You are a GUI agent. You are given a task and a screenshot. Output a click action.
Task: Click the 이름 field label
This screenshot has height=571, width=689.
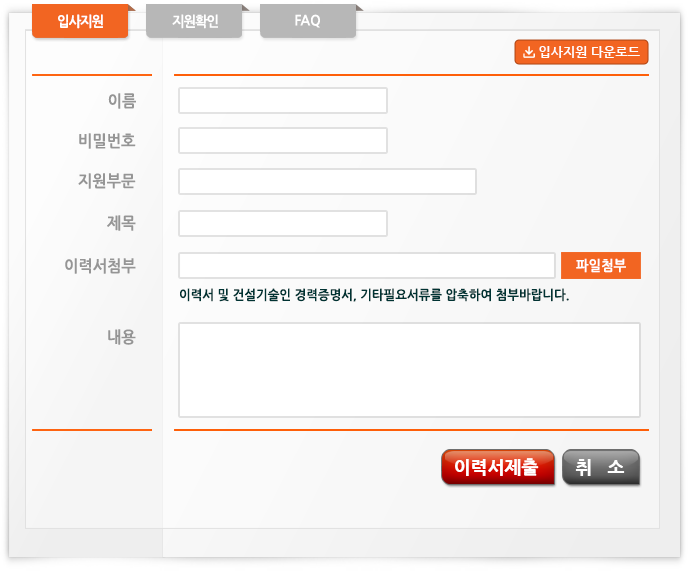click(x=121, y=101)
